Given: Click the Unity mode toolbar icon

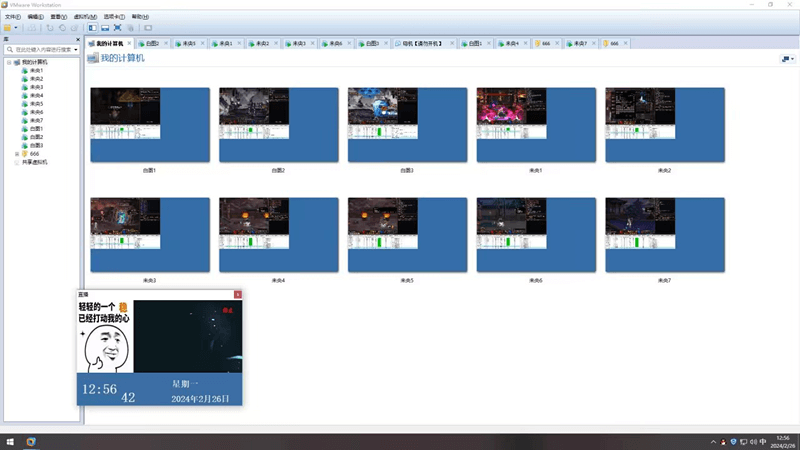Looking at the screenshot, I should click(x=131, y=28).
